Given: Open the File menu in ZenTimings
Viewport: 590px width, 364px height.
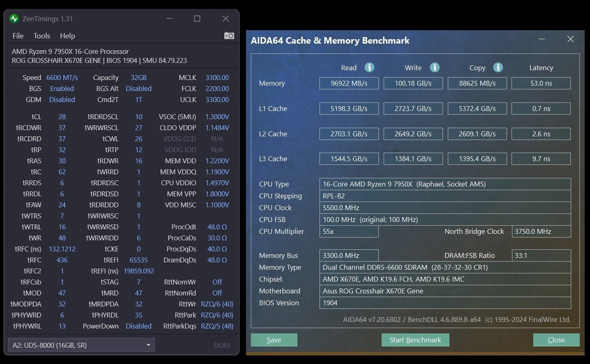Looking at the screenshot, I should coord(18,36).
